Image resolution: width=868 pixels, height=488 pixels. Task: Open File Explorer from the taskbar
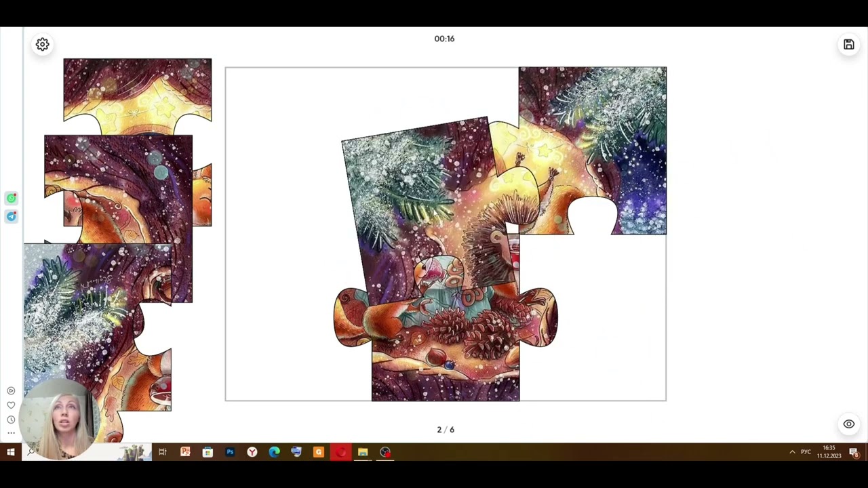(363, 452)
